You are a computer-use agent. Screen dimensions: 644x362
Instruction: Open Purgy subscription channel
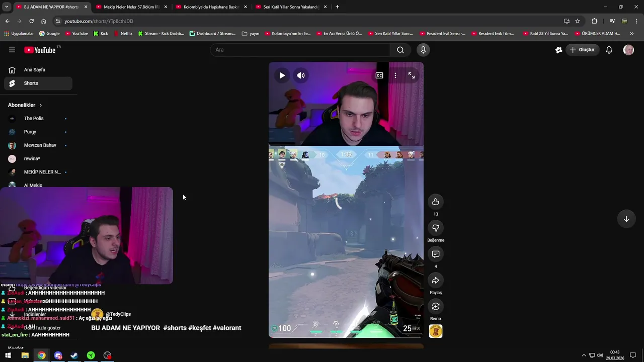coord(38,132)
